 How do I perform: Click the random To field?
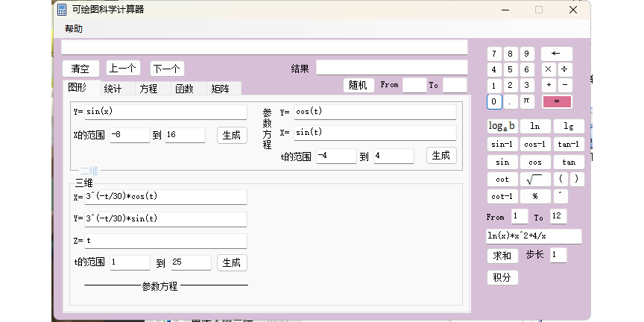455,86
